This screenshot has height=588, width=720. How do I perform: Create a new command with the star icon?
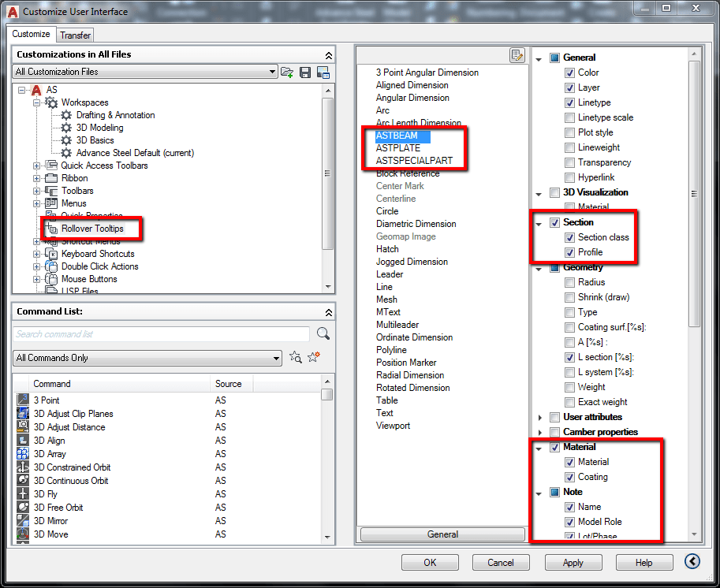(312, 358)
